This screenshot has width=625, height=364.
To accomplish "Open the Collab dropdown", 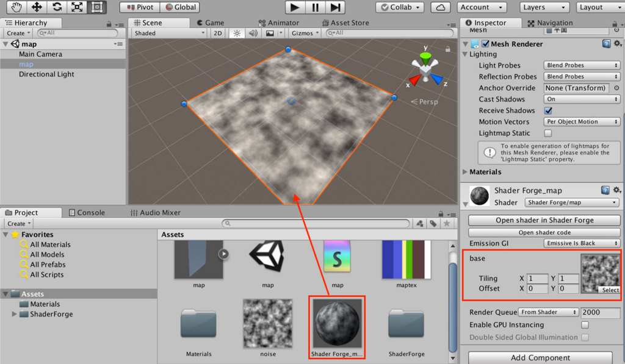I will (x=400, y=7).
